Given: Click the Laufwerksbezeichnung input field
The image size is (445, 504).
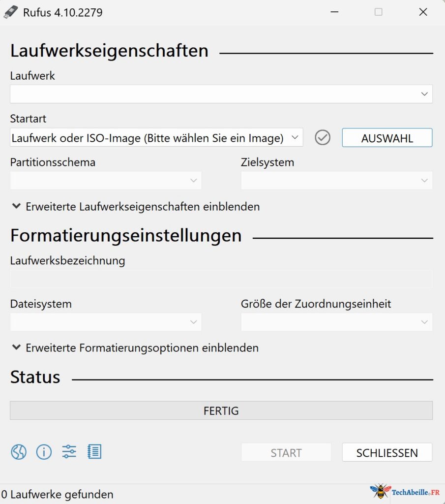Looking at the screenshot, I should (x=221, y=279).
